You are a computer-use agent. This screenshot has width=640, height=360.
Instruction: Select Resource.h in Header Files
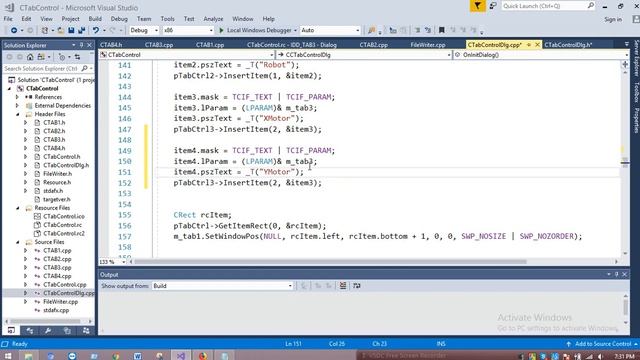[x=57, y=182]
